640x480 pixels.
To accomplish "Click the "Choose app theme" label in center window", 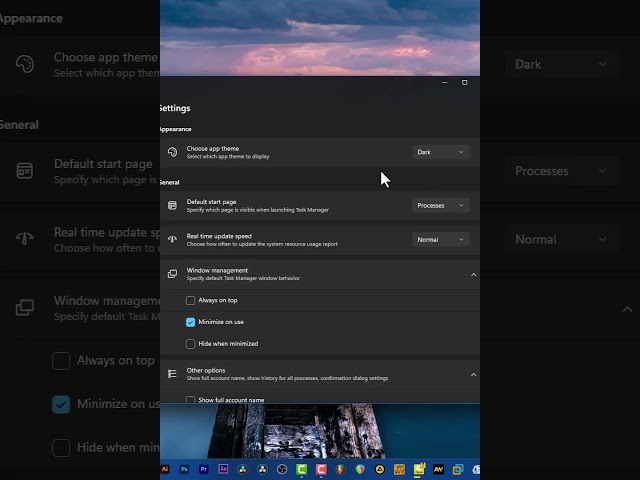I will tap(213, 149).
